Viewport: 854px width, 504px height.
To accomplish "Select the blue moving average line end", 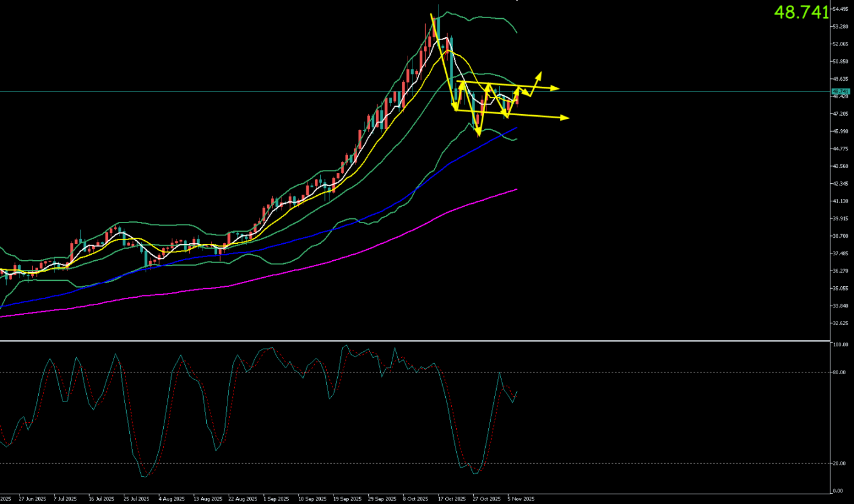I will [516, 128].
